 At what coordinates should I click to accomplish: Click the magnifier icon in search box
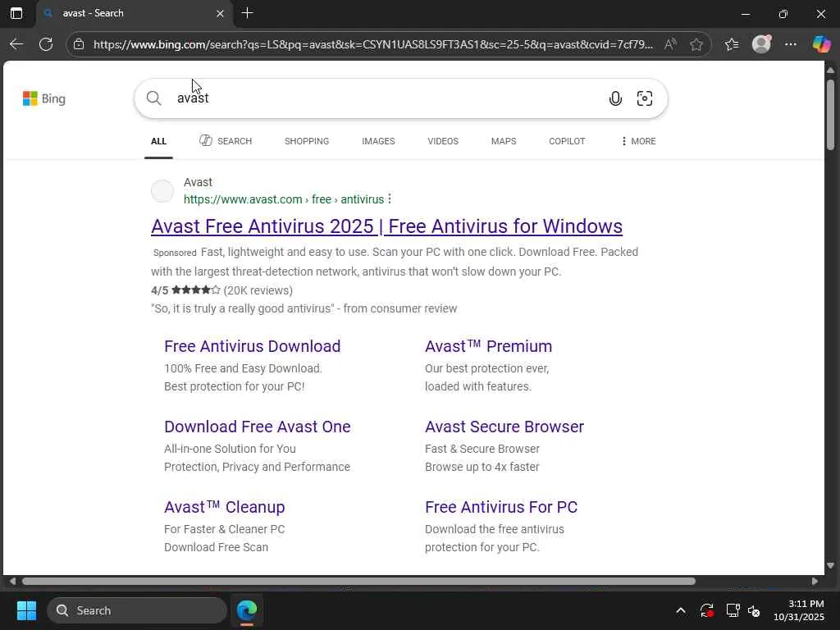click(x=153, y=98)
